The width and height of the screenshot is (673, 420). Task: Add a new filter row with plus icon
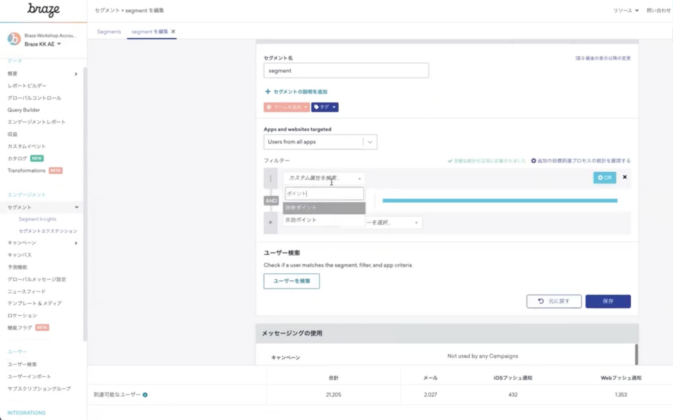pyautogui.click(x=270, y=222)
